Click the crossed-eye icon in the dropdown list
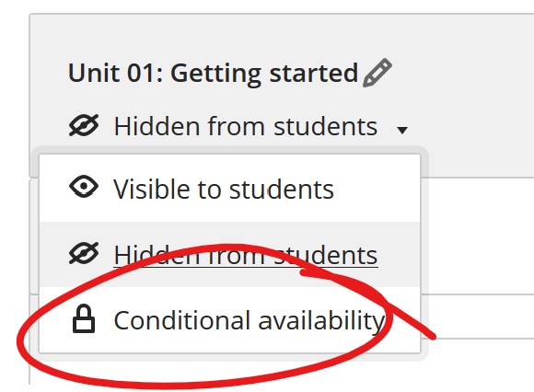Viewport: 534px width, 392px height. (84, 253)
